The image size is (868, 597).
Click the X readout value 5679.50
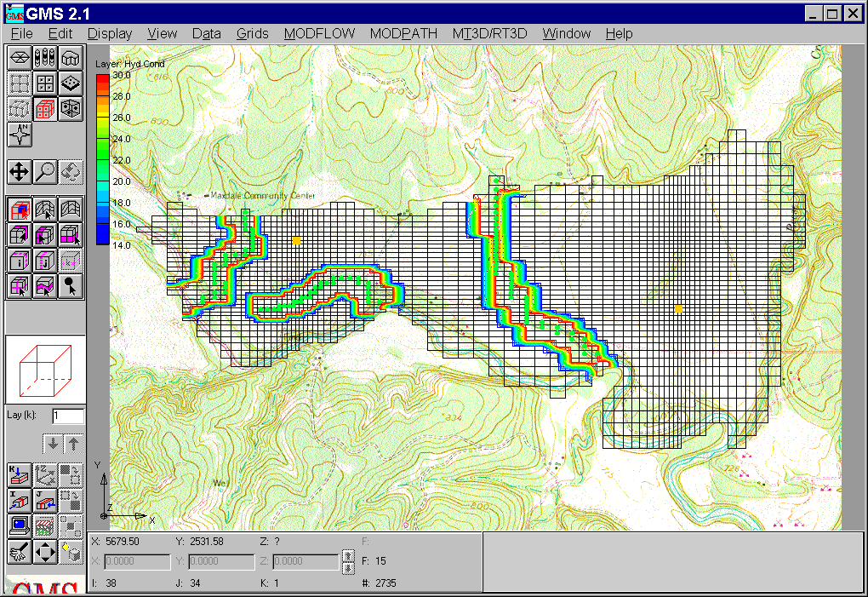click(x=123, y=542)
